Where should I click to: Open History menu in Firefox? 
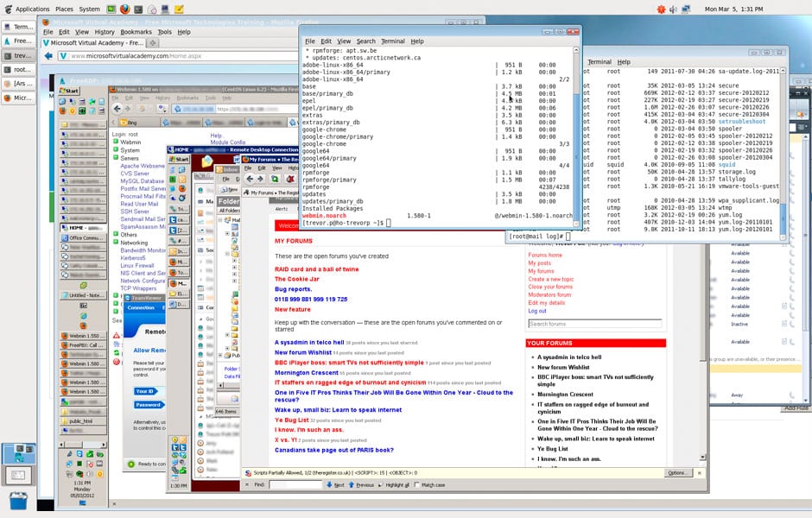coord(104,32)
